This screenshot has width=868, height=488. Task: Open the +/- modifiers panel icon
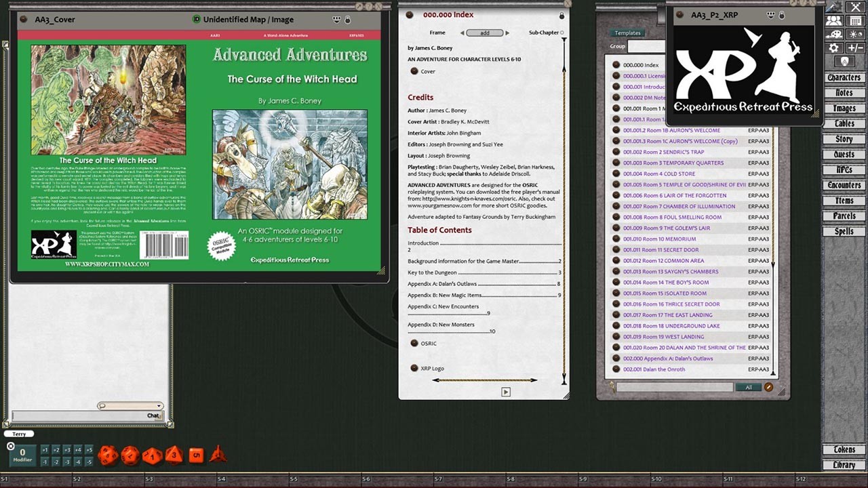coord(856,47)
